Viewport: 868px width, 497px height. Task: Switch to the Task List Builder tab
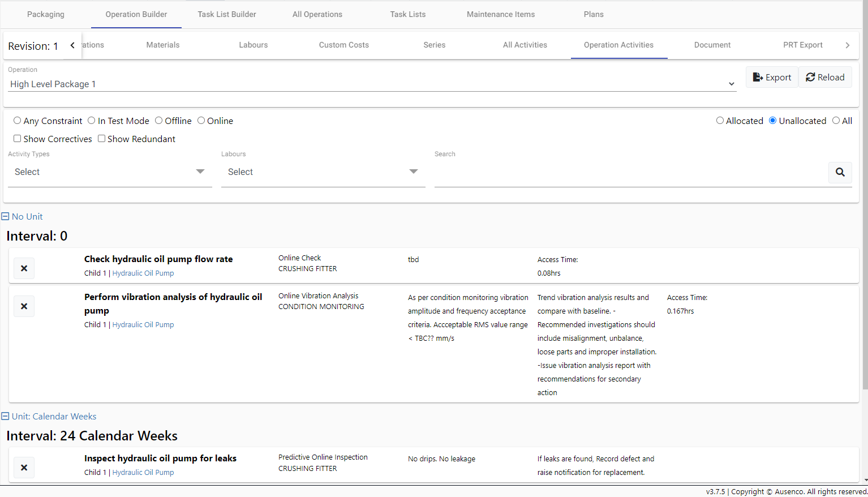227,14
